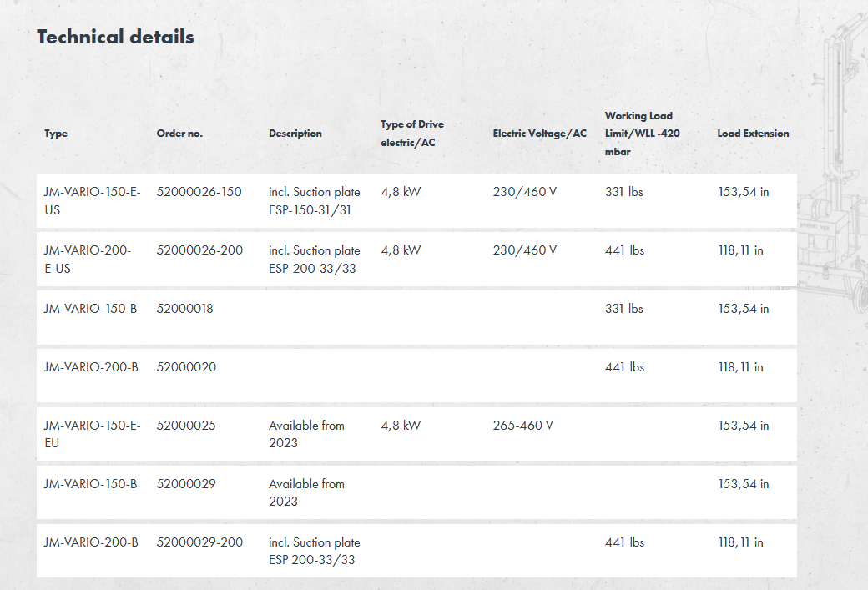
Task: Select order number 52000029 without suffix
Action: pos(186,484)
